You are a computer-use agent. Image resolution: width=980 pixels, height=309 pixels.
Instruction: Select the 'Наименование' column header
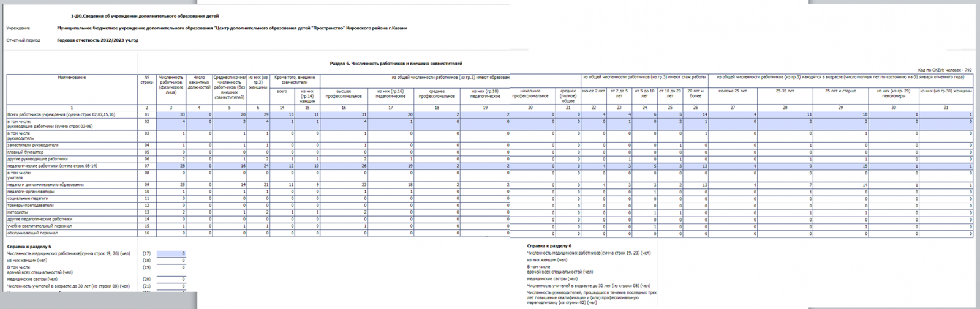(x=72, y=78)
